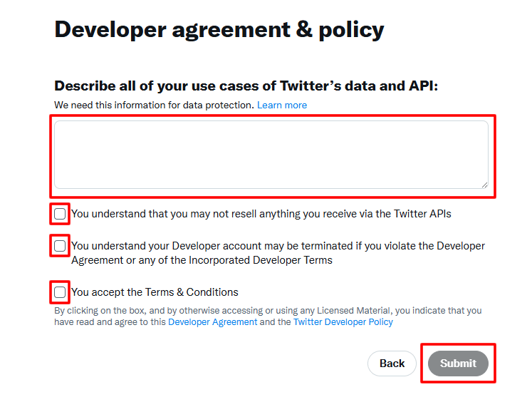Open the Learn more link
The height and width of the screenshot is (407, 532).
coord(282,105)
